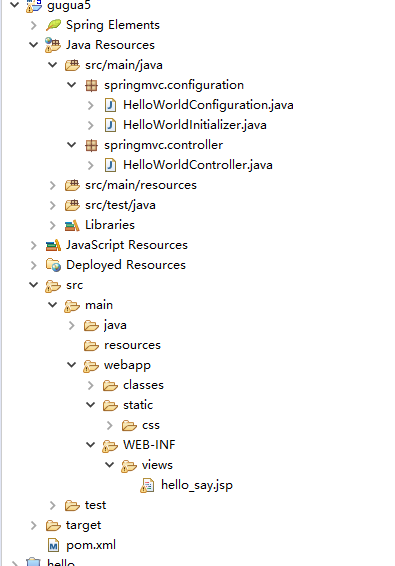Expand the target folder node
This screenshot has width=395, height=566.
coord(34,526)
